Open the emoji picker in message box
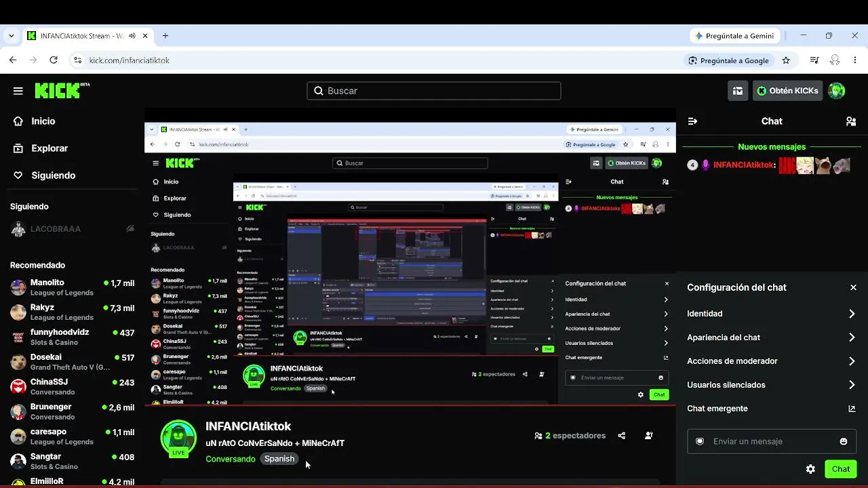 [x=844, y=441]
